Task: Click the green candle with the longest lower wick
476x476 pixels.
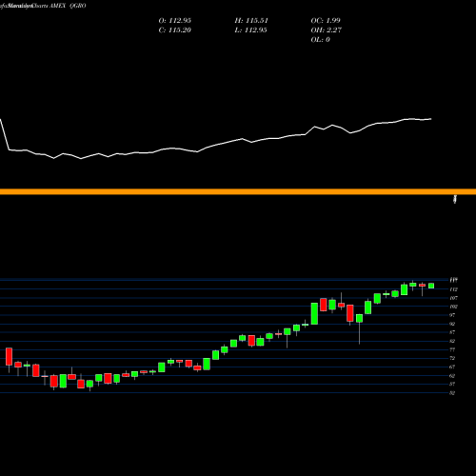Action: 359,318
